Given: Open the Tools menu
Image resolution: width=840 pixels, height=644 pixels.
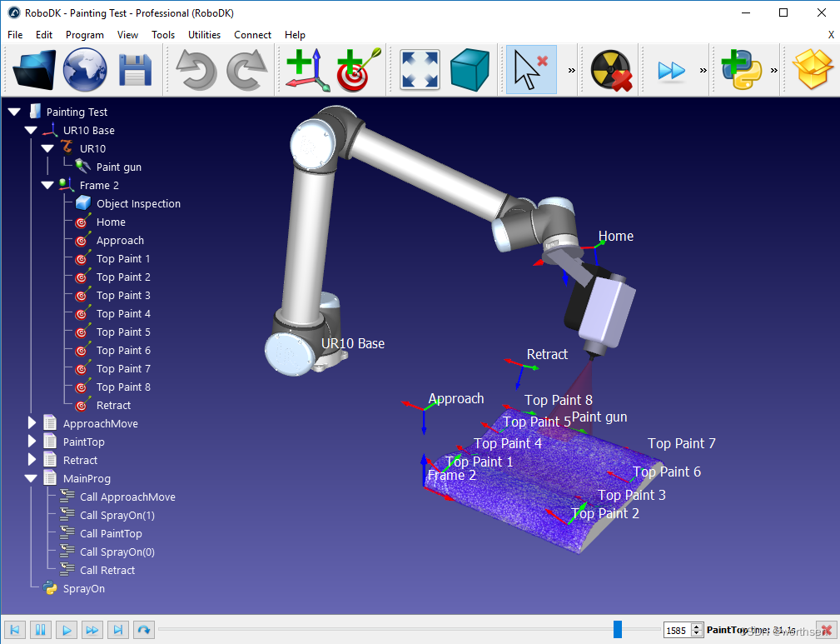Looking at the screenshot, I should coord(163,35).
